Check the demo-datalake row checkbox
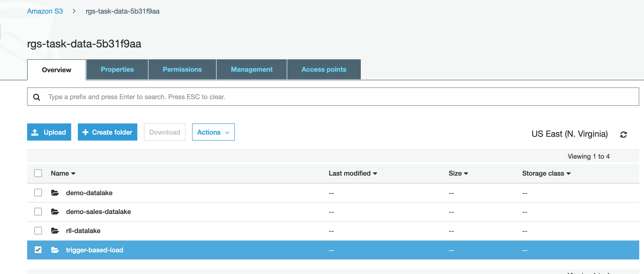 point(38,193)
